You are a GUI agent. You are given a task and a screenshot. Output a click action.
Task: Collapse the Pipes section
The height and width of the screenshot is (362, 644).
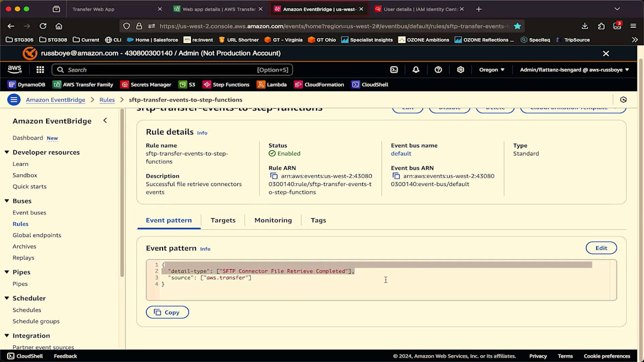(x=7, y=272)
